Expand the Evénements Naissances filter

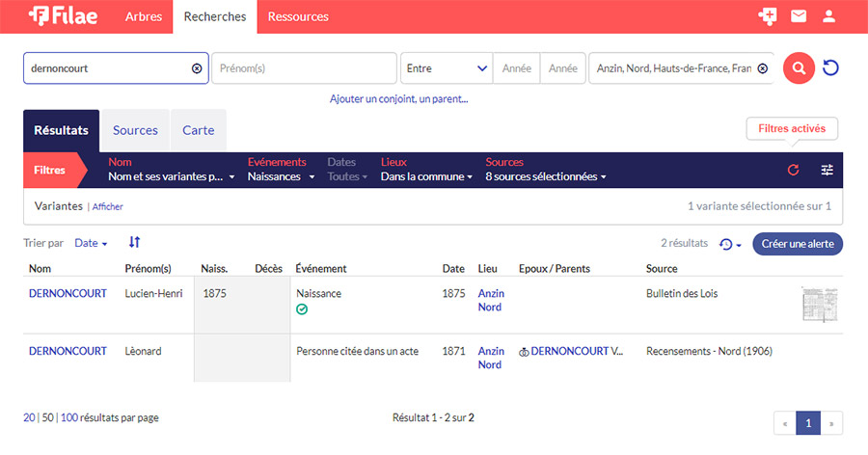(281, 176)
